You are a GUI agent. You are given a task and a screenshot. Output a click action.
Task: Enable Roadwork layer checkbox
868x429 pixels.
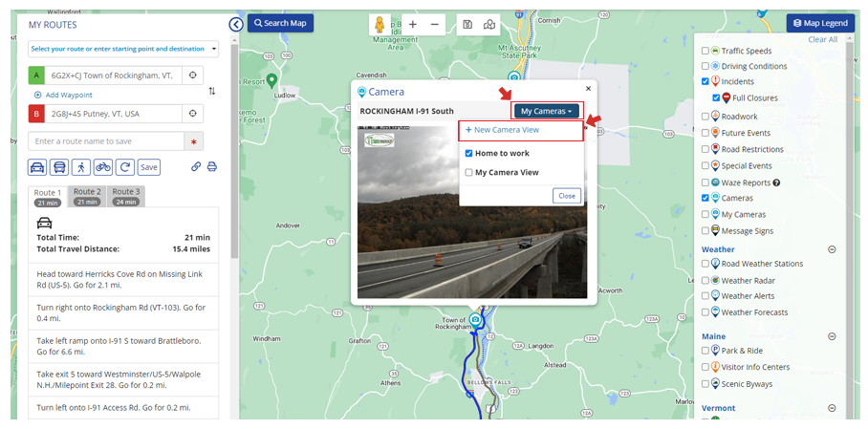705,117
